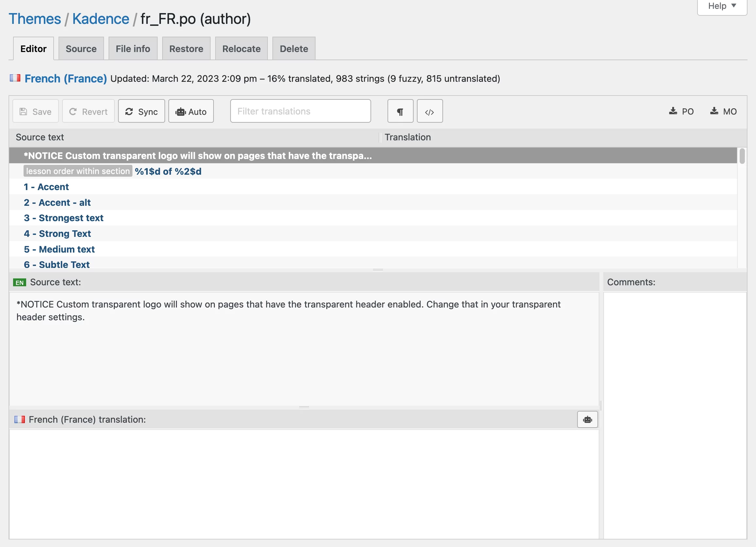Open the File info tab
This screenshot has width=756, height=547.
[x=133, y=49]
